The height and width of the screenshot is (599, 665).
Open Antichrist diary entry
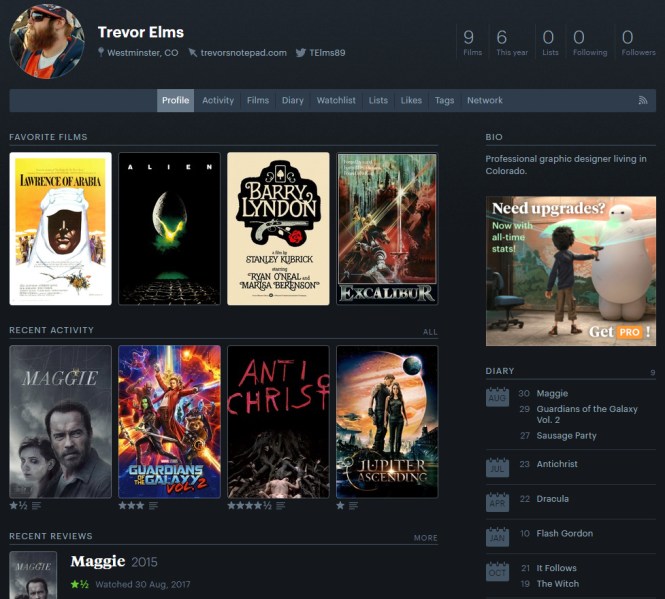click(x=559, y=465)
